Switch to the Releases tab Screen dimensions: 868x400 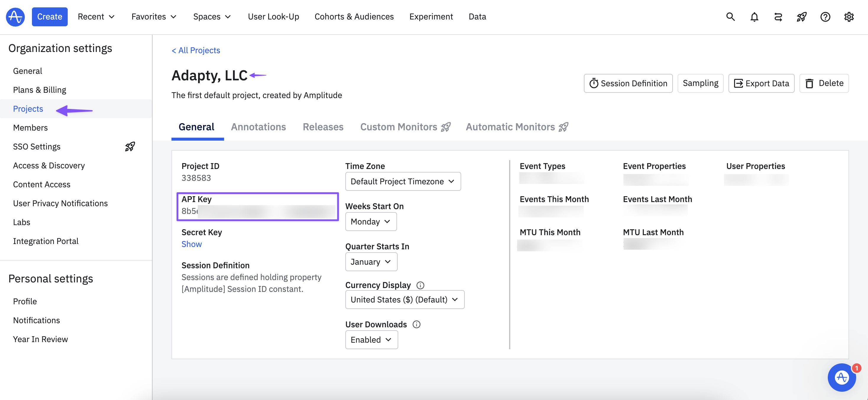(323, 127)
